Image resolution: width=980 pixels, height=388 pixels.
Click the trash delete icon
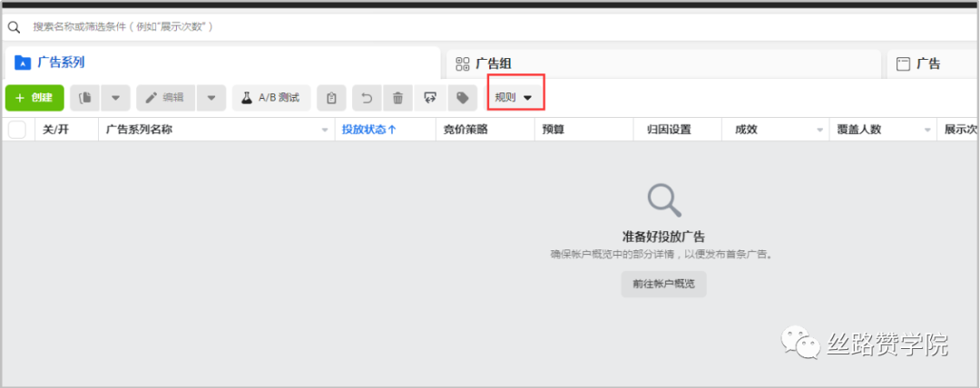pos(397,98)
